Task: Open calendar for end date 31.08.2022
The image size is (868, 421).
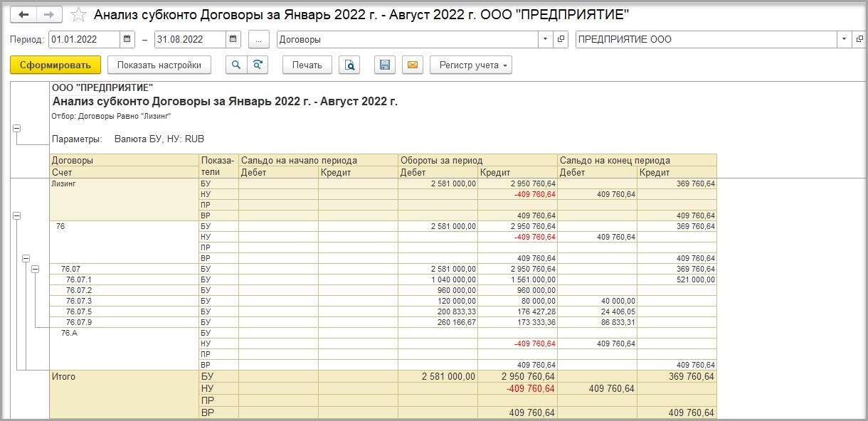Action: pyautogui.click(x=233, y=40)
